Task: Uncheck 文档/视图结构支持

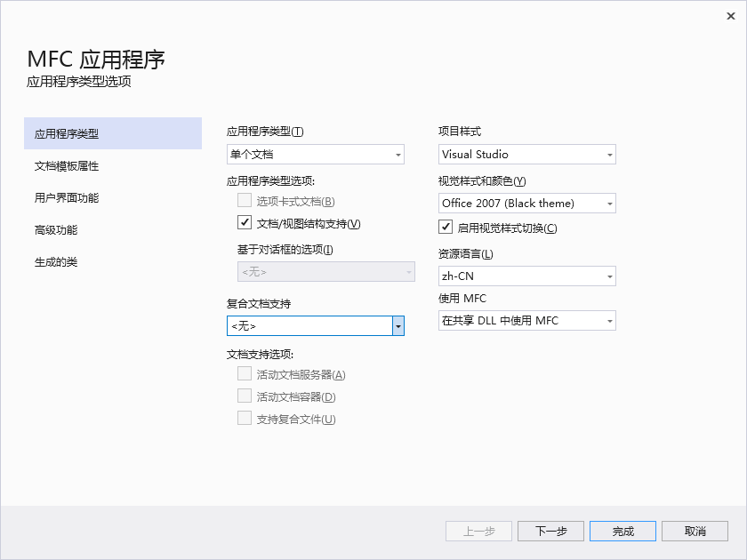Action: click(x=245, y=222)
